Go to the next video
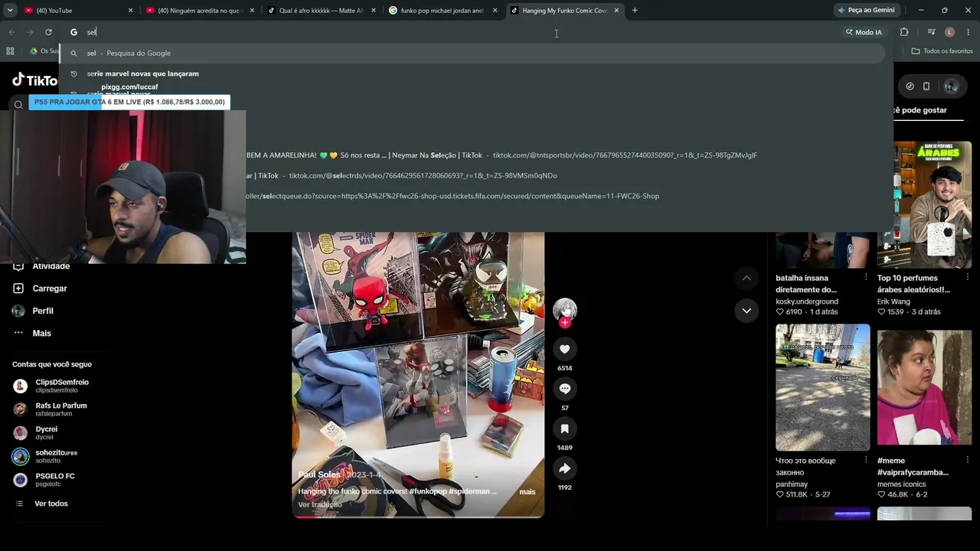Screen dimensions: 980x551 (x=746, y=310)
